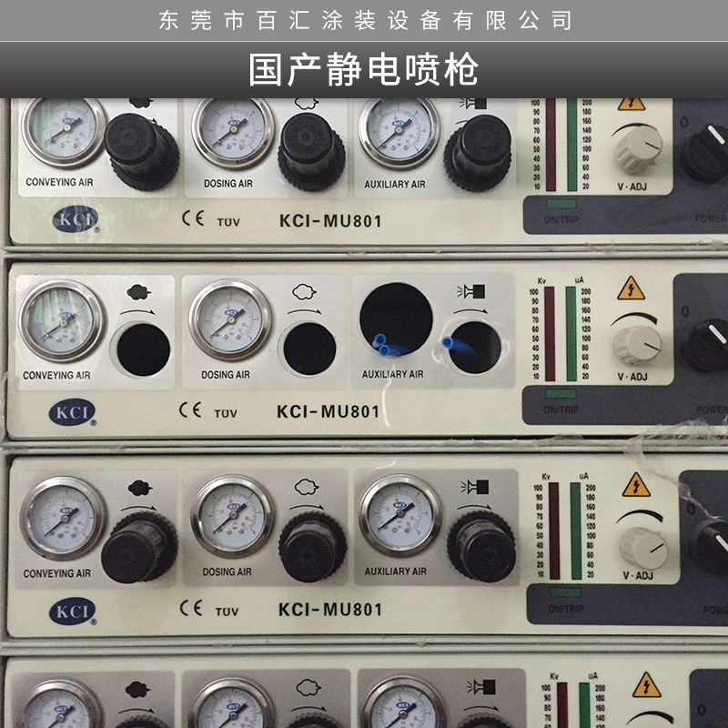Click the outline cloud icon on bottom unit
This screenshot has height=728, width=728.
click(x=308, y=688)
